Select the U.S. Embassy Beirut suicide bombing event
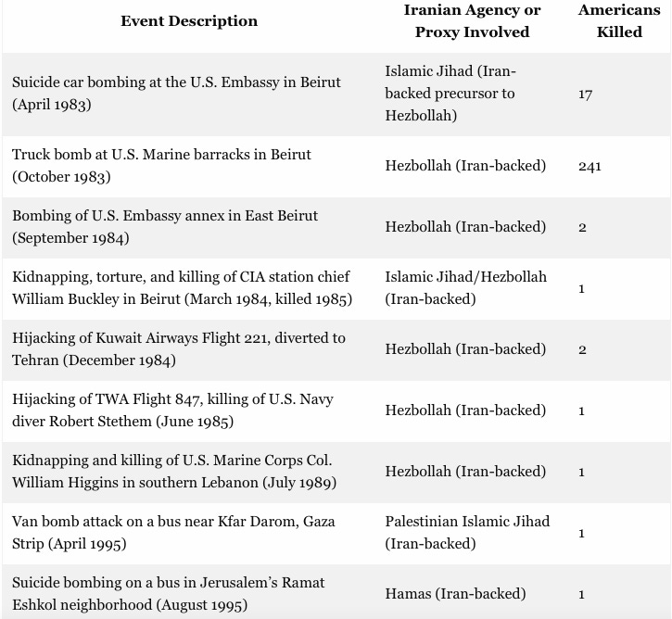The width and height of the screenshot is (672, 619). 176,94
